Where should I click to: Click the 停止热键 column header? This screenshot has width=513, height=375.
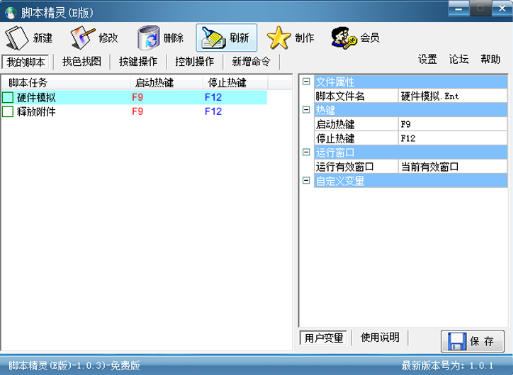click(235, 83)
